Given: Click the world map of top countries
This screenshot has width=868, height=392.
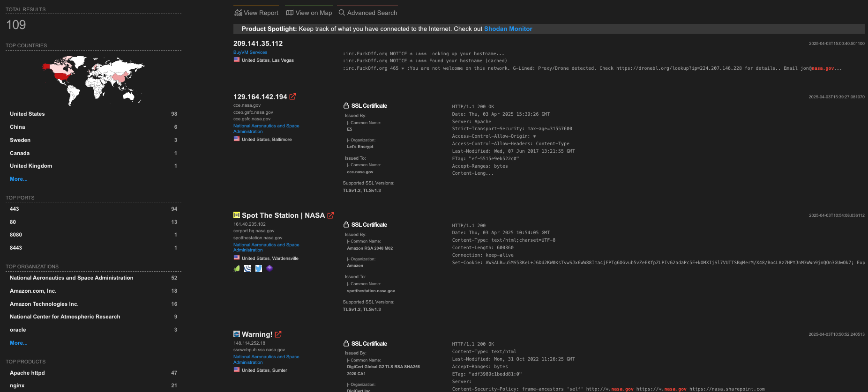Looking at the screenshot, I should pyautogui.click(x=93, y=80).
